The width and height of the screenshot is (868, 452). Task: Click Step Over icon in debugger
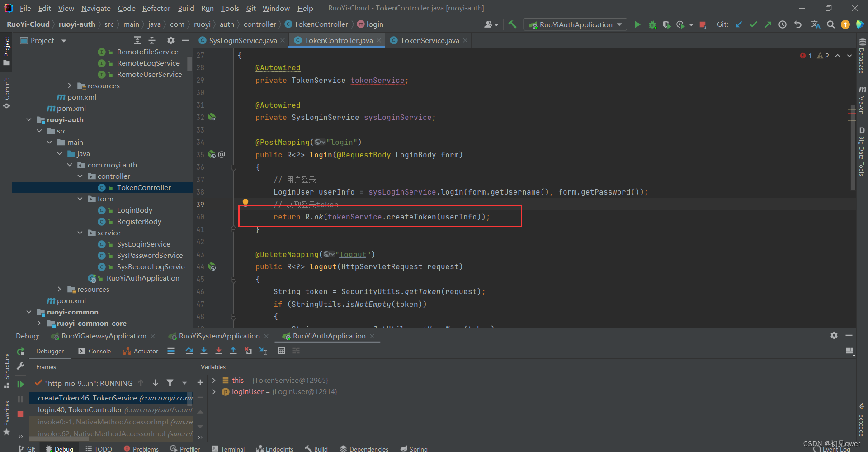(x=189, y=351)
